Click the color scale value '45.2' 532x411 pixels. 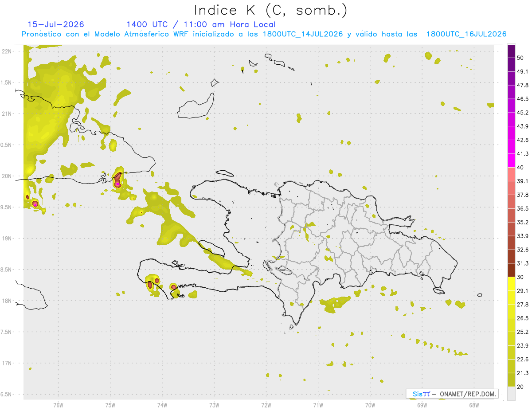522,113
